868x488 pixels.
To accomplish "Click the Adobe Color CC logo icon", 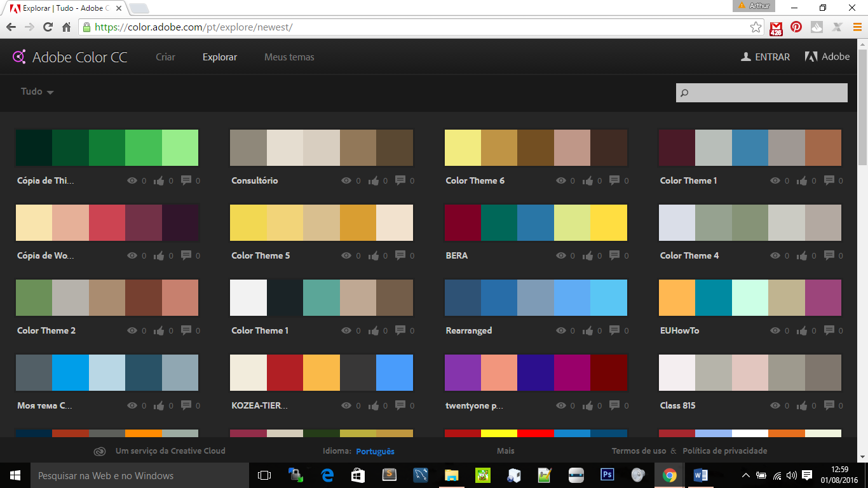I will click(18, 57).
